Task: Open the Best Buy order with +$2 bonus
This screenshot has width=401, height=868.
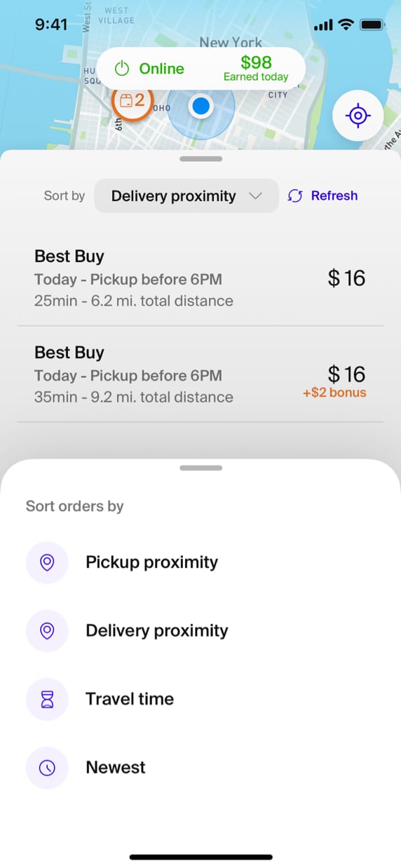Action: 200,374
